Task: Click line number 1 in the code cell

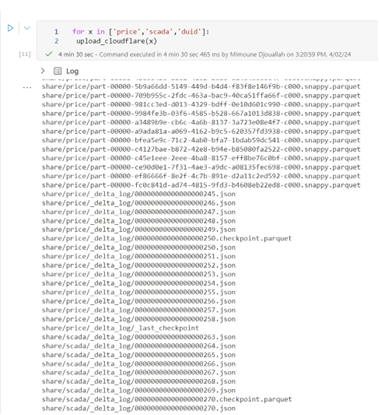Action: 56,32
